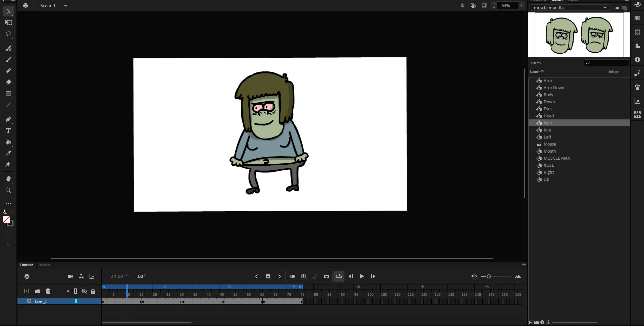Activate the Eyedropper tool

8,153
